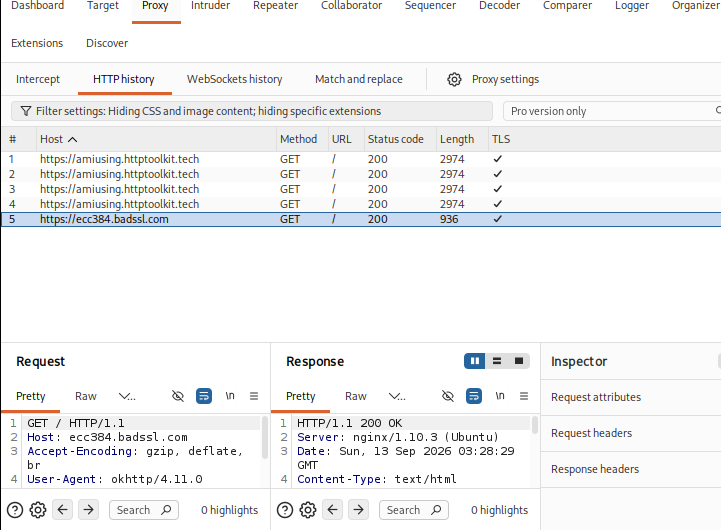Select top-bottom stacked layout view
Viewport: 721px width, 530px height.
(x=497, y=361)
